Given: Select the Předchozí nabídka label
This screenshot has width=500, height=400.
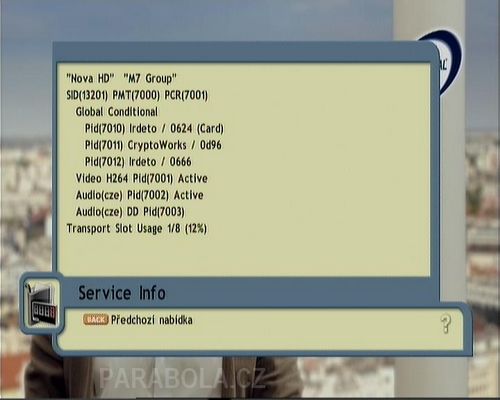Looking at the screenshot, I should point(152,320).
